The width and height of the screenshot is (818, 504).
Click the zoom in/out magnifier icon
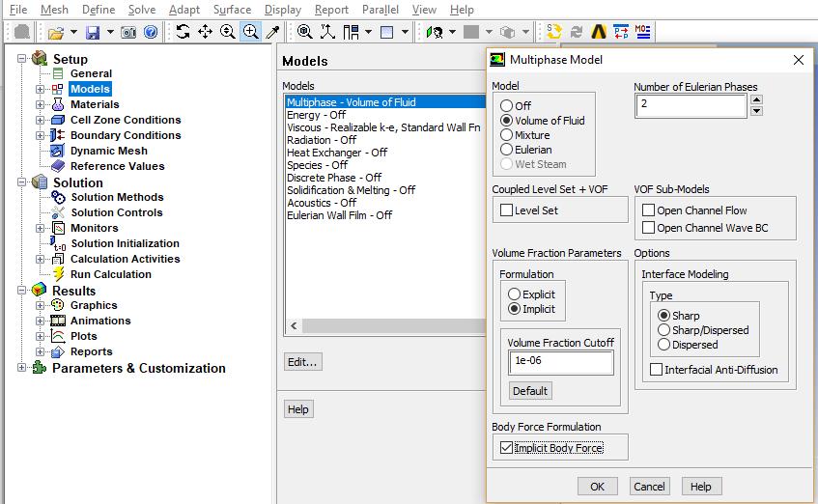click(228, 33)
